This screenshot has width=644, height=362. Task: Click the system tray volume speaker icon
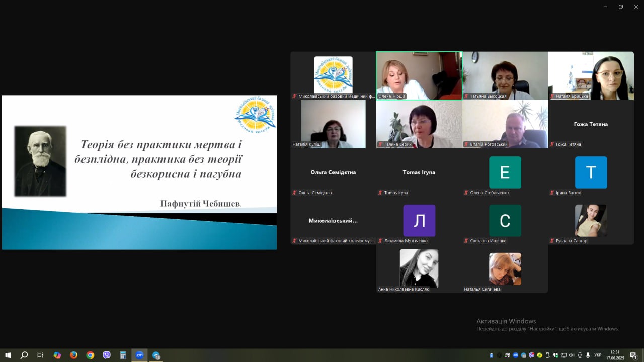(571, 355)
